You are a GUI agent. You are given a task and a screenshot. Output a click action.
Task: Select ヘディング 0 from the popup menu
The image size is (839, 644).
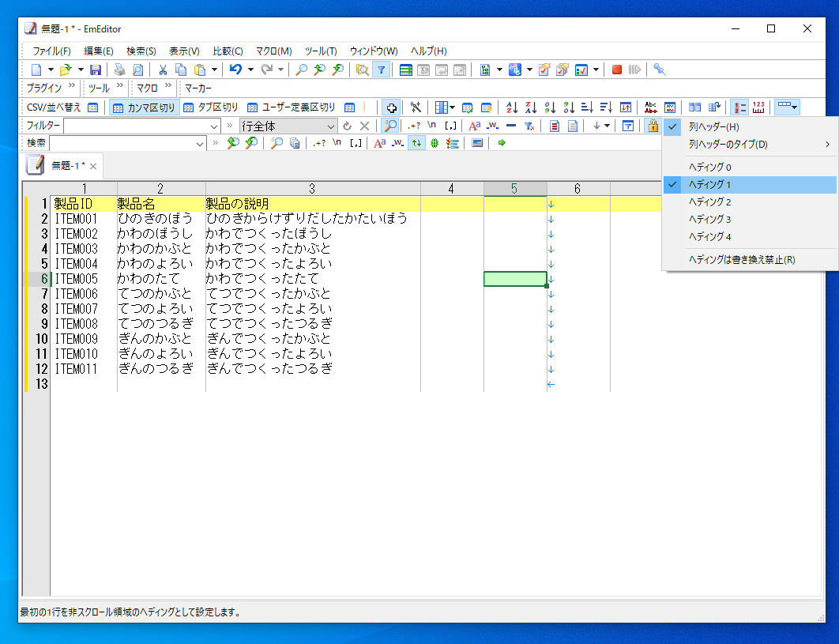pos(749,167)
